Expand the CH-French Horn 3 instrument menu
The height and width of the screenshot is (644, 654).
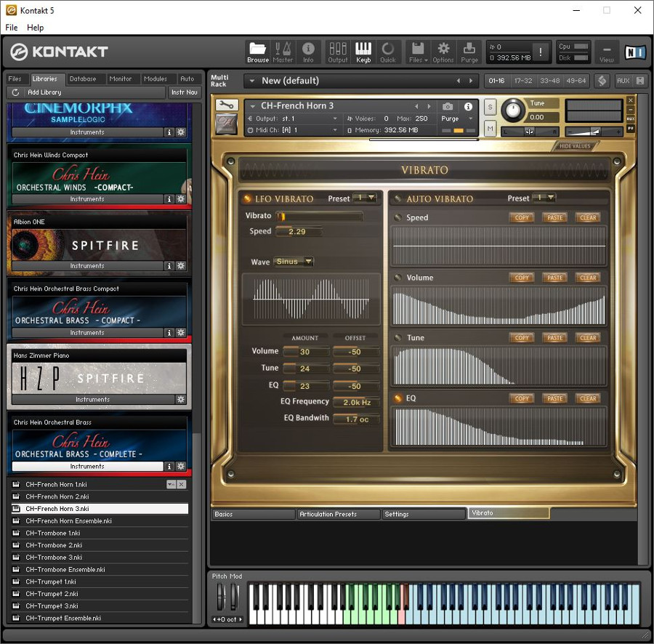coord(252,106)
